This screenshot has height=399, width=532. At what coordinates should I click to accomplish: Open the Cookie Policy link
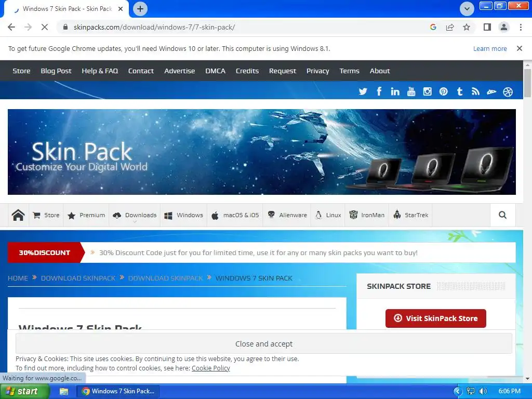click(x=211, y=368)
